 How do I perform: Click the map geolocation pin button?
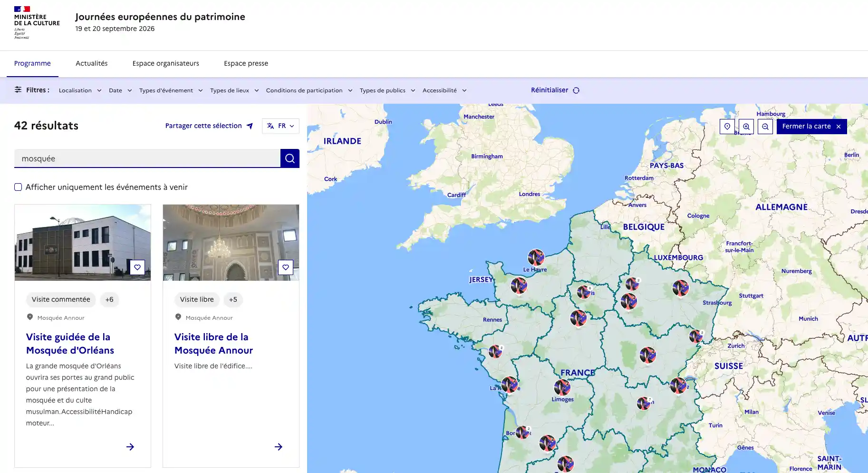[727, 127]
